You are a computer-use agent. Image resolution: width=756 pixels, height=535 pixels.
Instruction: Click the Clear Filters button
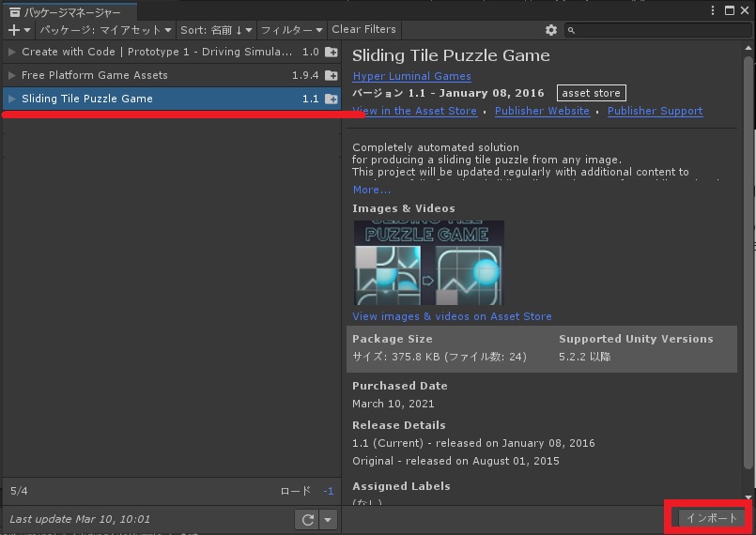click(364, 29)
